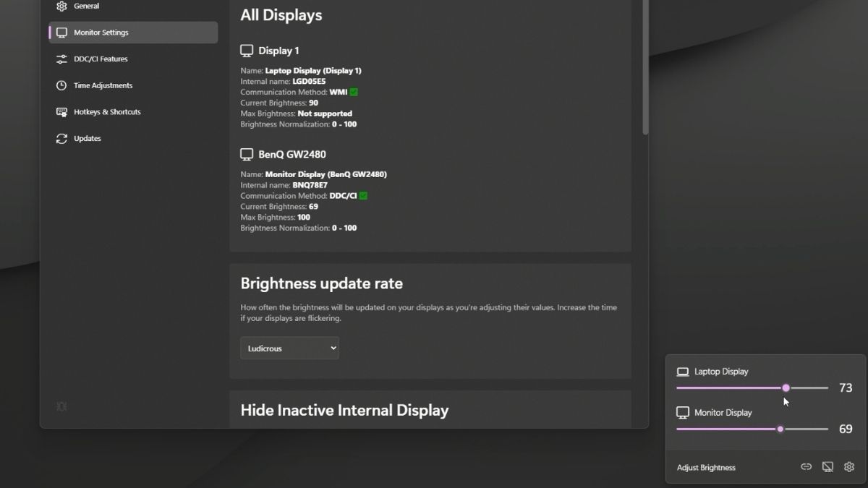Image resolution: width=868 pixels, height=488 pixels.
Task: Click the dim brightness icon at window bottom-left
Action: [61, 406]
